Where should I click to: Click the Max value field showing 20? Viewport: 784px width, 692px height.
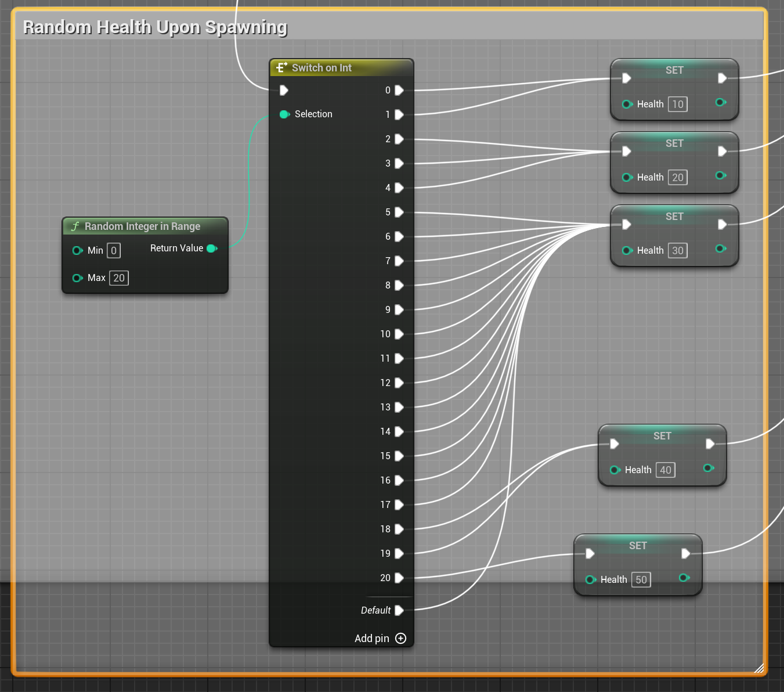pyautogui.click(x=119, y=278)
